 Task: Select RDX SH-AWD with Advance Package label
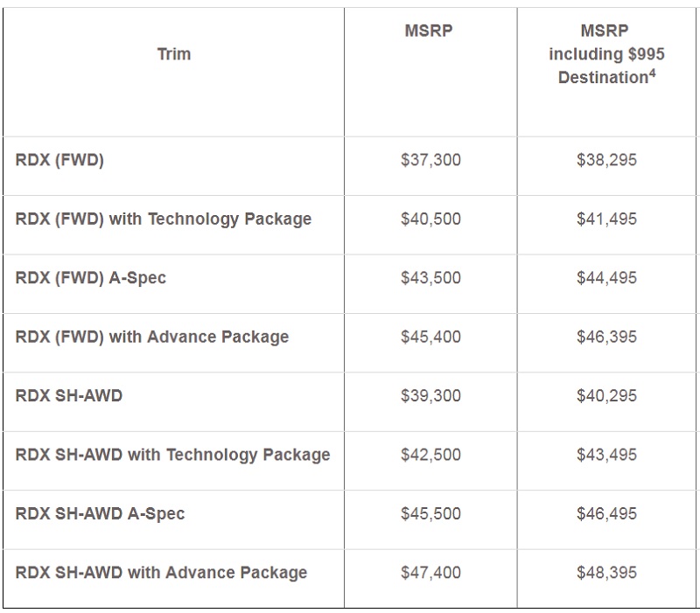coord(162,573)
